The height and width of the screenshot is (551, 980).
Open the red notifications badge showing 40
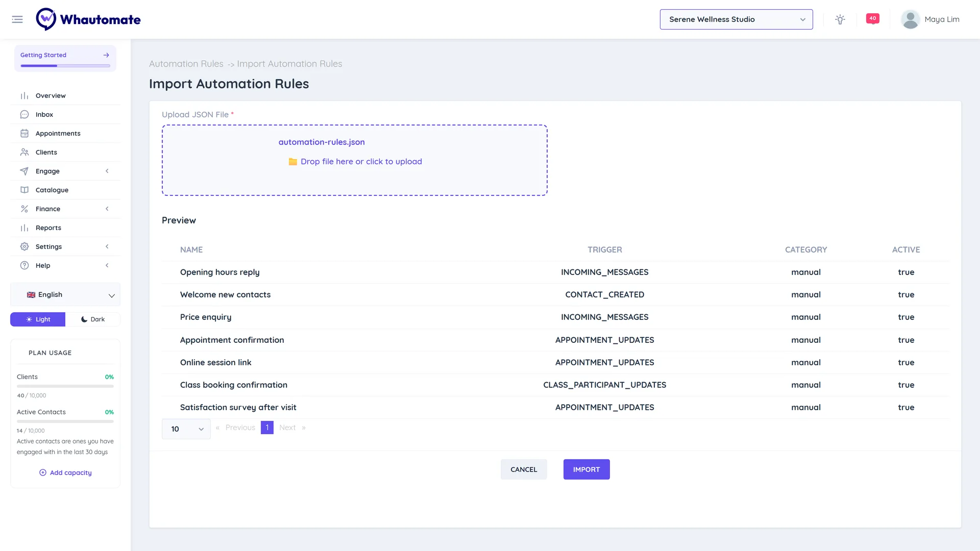click(873, 18)
